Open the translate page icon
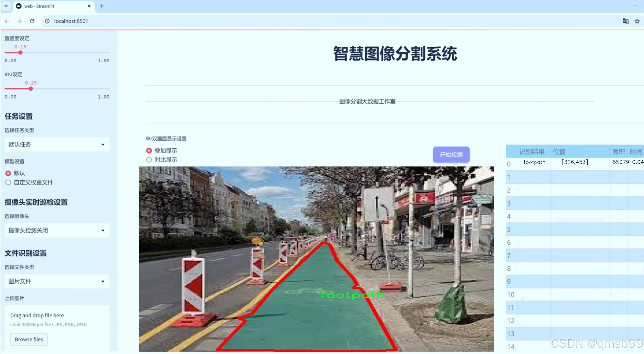Image resolution: width=644 pixels, height=354 pixels. pos(625,21)
